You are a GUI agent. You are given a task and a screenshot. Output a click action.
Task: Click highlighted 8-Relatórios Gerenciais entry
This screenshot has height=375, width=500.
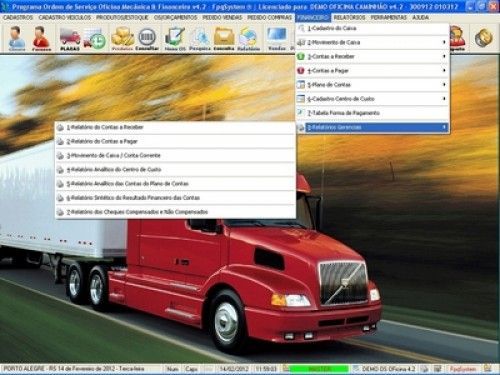point(372,127)
